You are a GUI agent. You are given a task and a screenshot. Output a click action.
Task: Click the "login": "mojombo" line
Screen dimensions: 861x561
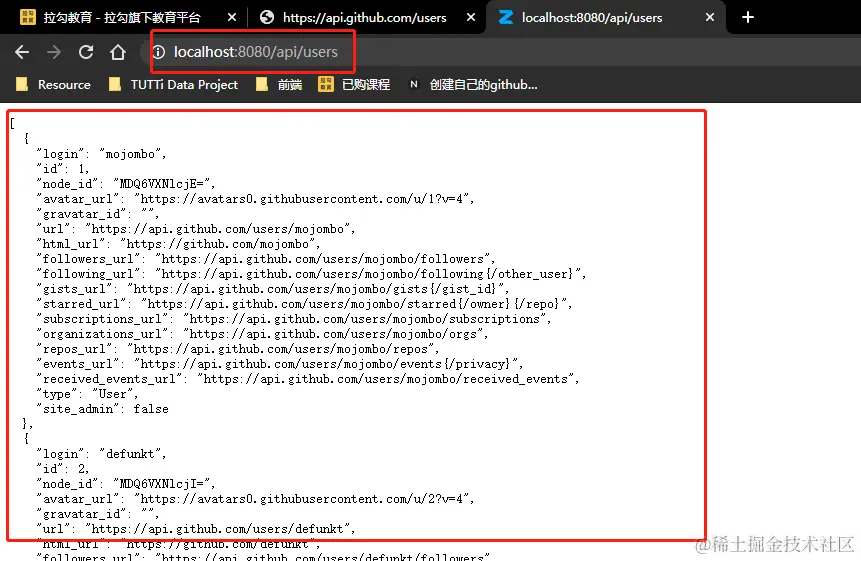click(101, 154)
